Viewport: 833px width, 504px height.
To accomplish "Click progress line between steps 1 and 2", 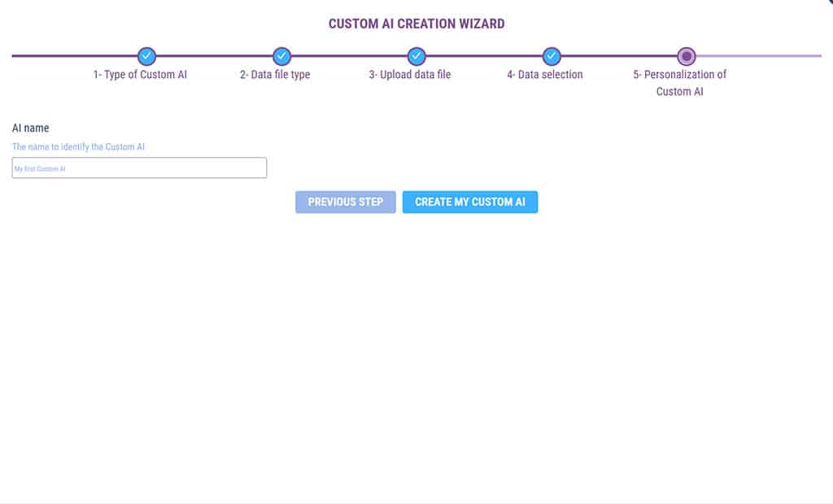I will coord(214,56).
